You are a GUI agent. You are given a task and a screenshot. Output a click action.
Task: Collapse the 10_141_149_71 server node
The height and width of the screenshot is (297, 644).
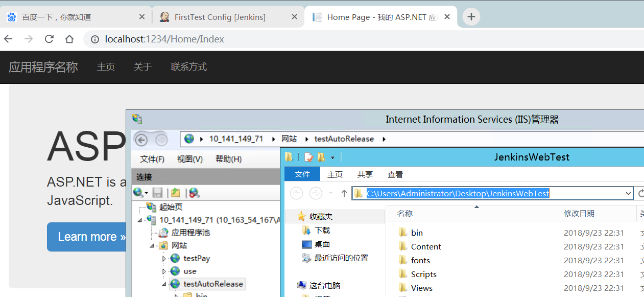tap(140, 220)
